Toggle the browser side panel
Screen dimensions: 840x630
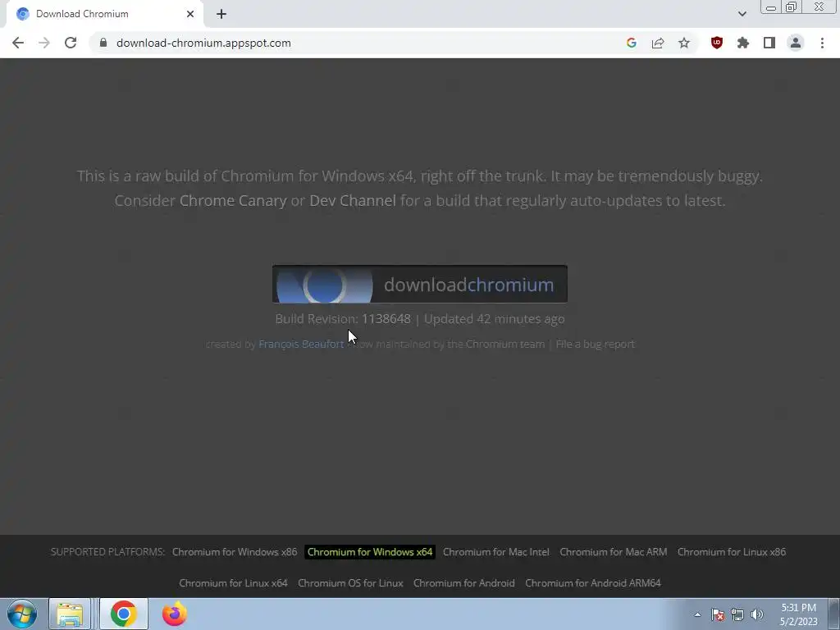[769, 43]
